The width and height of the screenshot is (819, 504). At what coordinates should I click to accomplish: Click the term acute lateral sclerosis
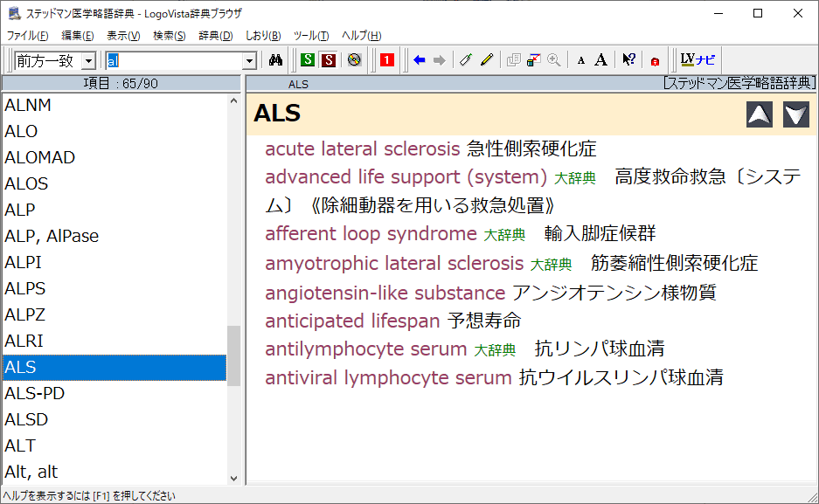point(363,149)
